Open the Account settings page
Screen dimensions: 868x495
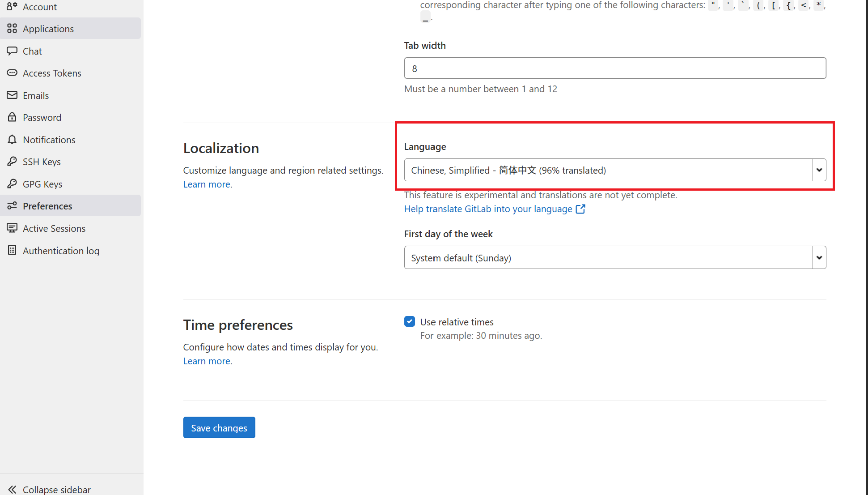tap(40, 7)
